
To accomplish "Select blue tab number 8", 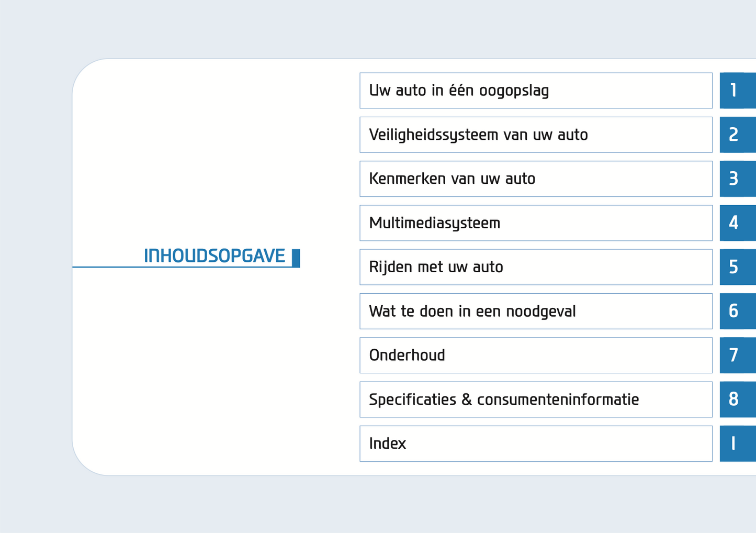I will coord(737,399).
